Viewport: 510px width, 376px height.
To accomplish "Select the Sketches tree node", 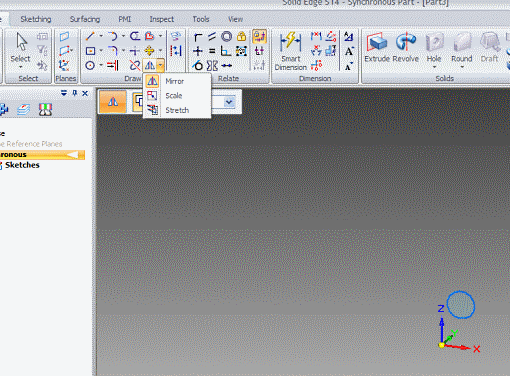I will (x=22, y=165).
